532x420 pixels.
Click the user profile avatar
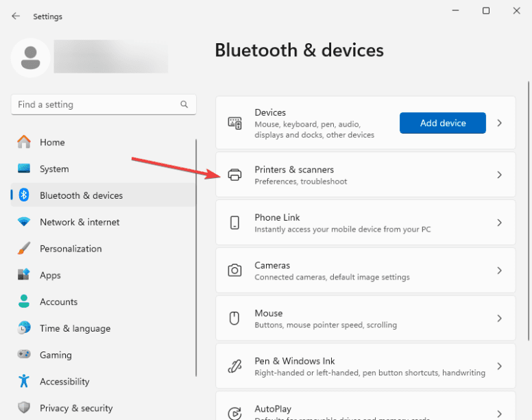pos(30,58)
